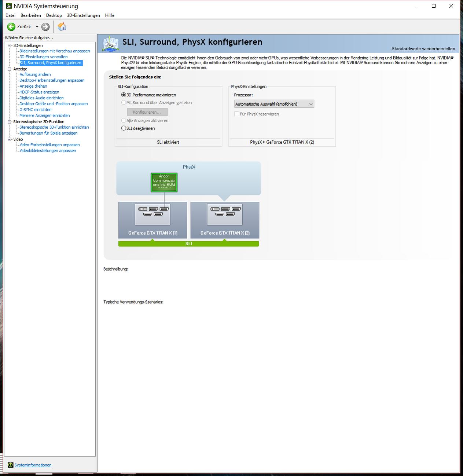The height and width of the screenshot is (476, 463).
Task: Maximize the NVIDIA Systemsteuerung window
Action: 434,6
